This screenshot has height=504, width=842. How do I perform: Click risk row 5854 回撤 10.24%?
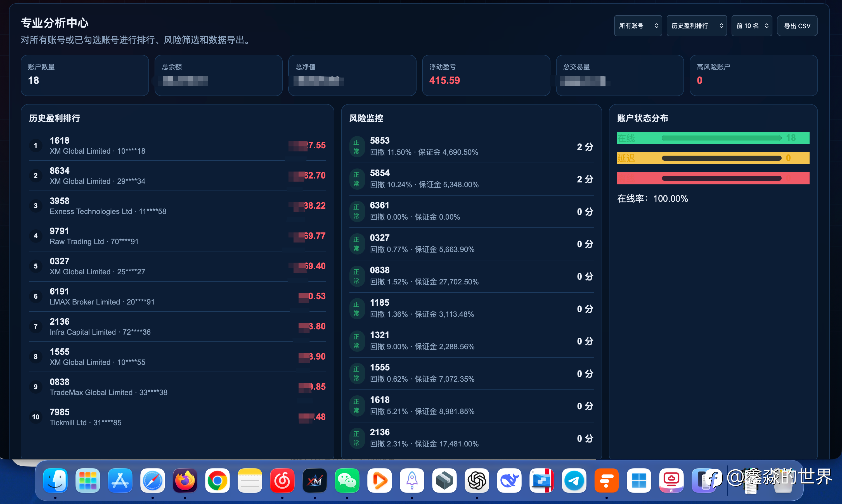(472, 179)
